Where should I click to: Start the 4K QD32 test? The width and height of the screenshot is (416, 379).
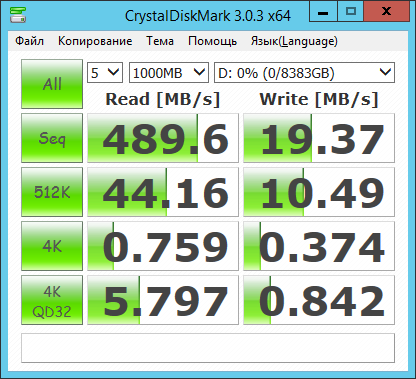click(52, 300)
